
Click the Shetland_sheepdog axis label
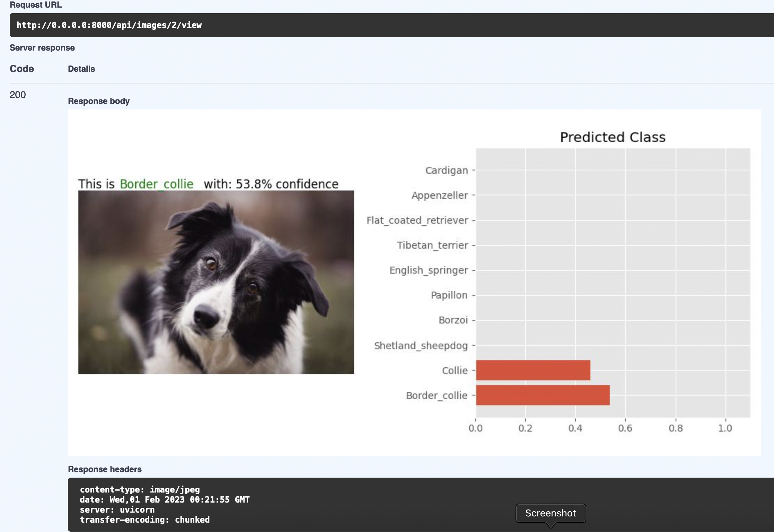click(421, 346)
